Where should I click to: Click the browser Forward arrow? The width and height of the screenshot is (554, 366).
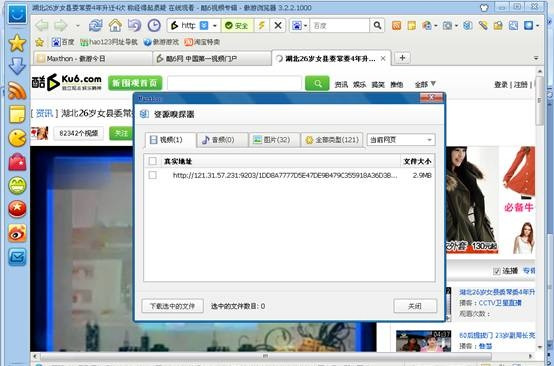coord(61,25)
